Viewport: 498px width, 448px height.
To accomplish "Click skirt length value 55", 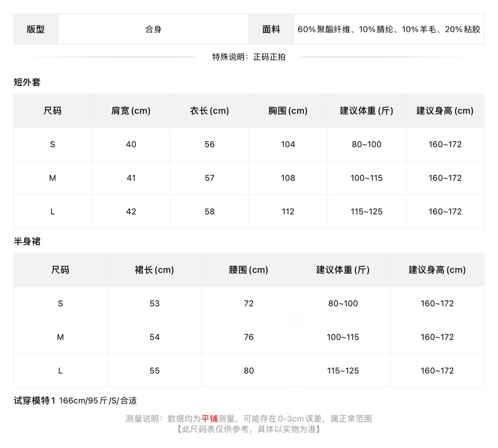I will point(154,371).
